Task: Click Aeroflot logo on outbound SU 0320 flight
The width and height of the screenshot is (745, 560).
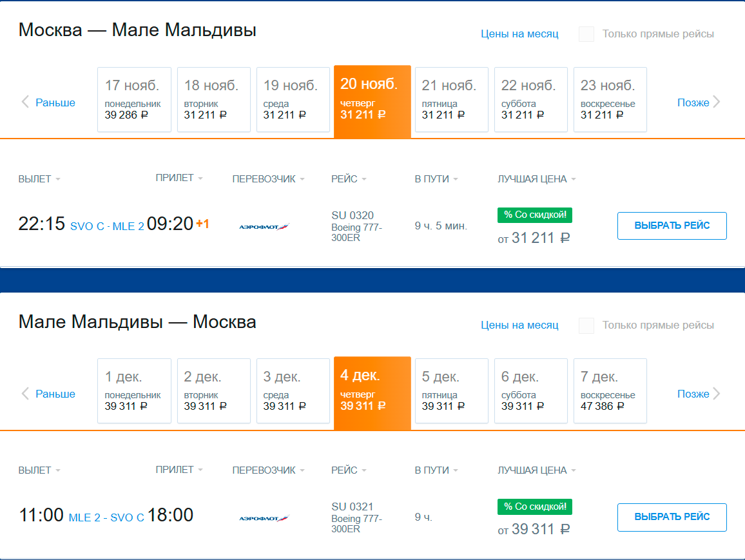Action: point(264,226)
